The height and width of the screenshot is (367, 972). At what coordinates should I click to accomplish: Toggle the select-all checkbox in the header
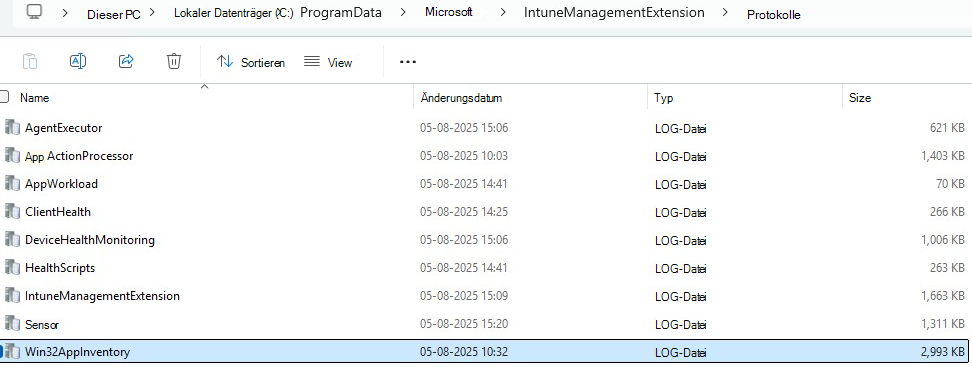[x=4, y=97]
